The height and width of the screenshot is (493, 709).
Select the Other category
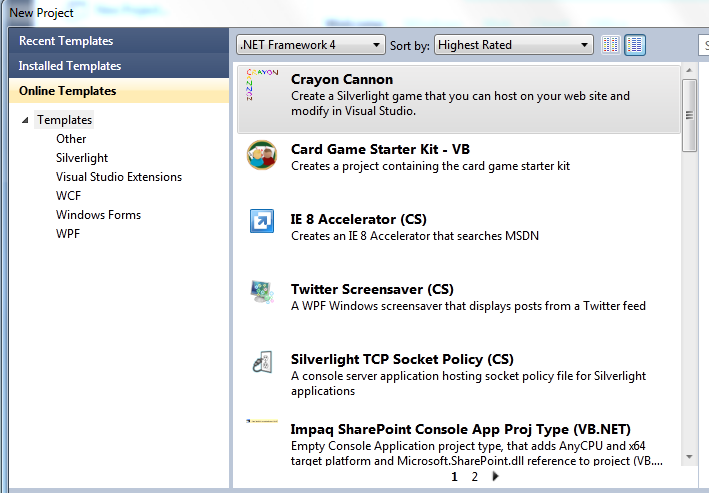point(71,139)
